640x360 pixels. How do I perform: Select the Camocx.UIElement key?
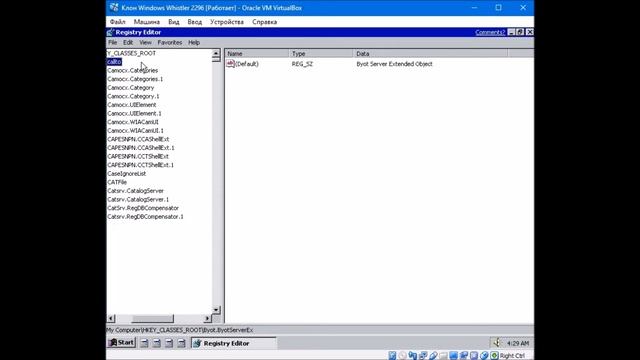pos(131,104)
